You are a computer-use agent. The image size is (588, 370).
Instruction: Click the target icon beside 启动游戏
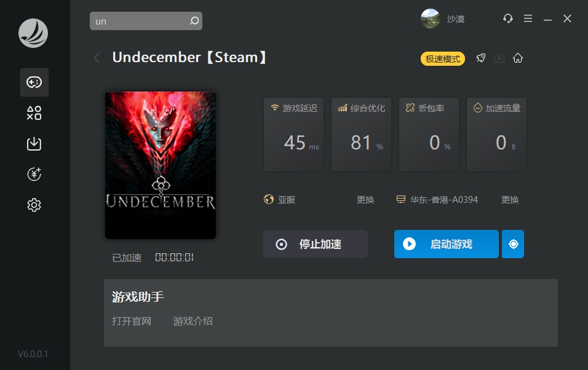513,244
